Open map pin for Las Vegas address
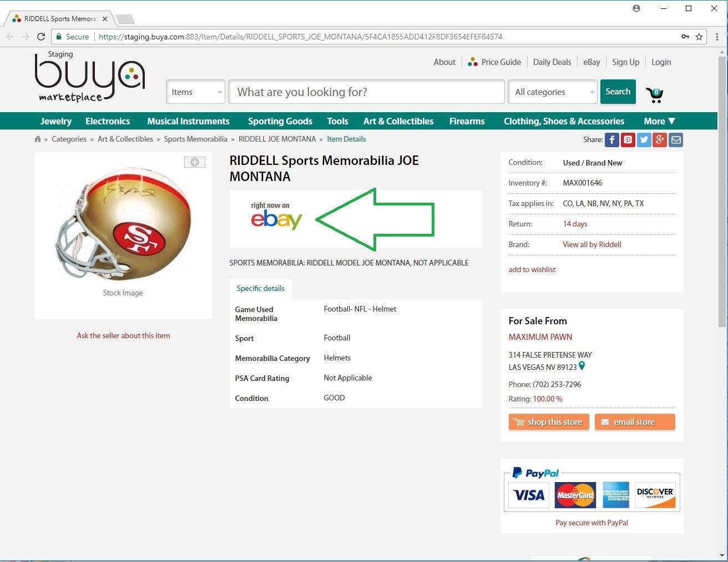 [x=582, y=366]
